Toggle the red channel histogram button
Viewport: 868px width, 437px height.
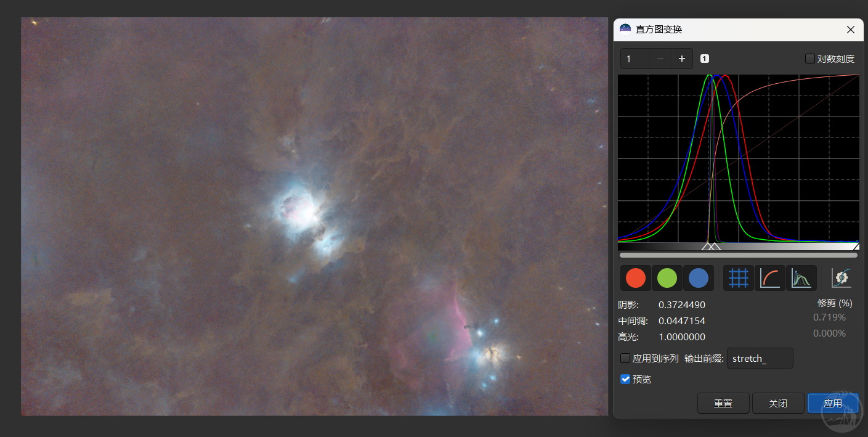point(636,278)
